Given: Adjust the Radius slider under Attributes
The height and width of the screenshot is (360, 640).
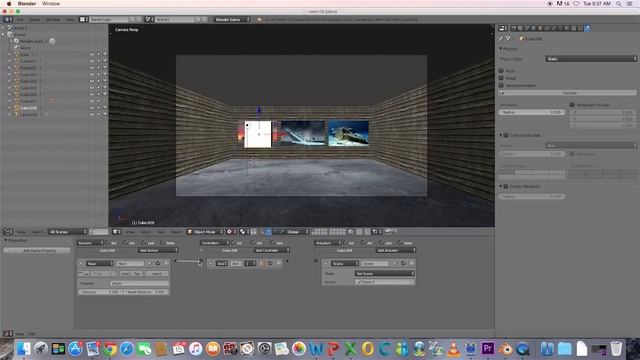Looking at the screenshot, I should [x=532, y=112].
